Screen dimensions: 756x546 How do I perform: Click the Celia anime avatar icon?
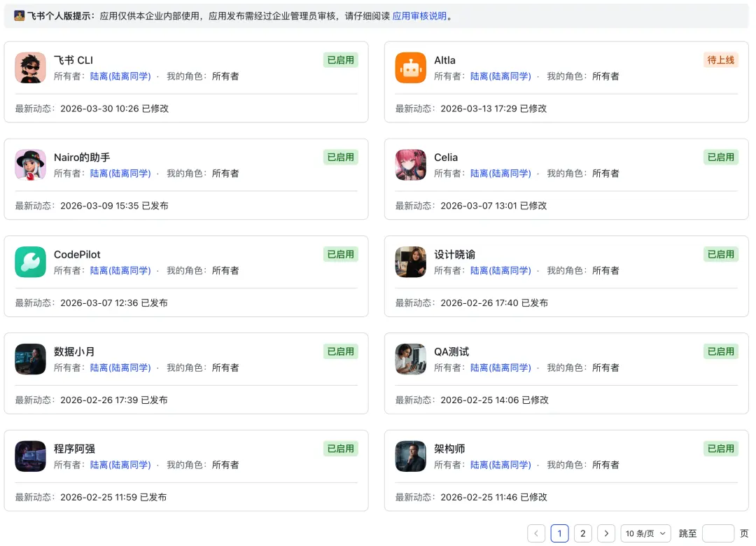tap(410, 165)
